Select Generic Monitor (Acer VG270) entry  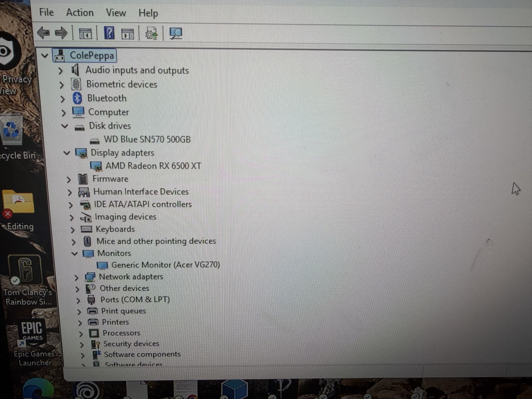[x=165, y=265]
